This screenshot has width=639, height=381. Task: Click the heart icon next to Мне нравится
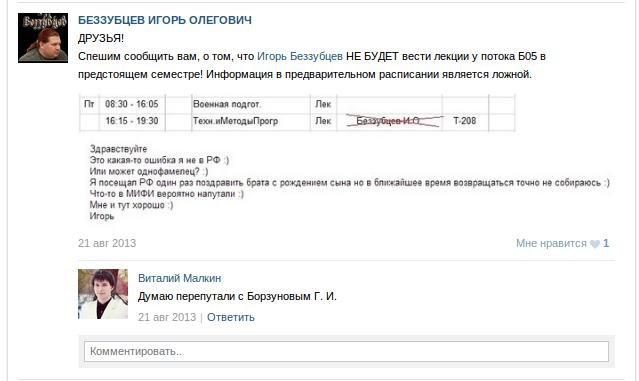tap(595, 244)
